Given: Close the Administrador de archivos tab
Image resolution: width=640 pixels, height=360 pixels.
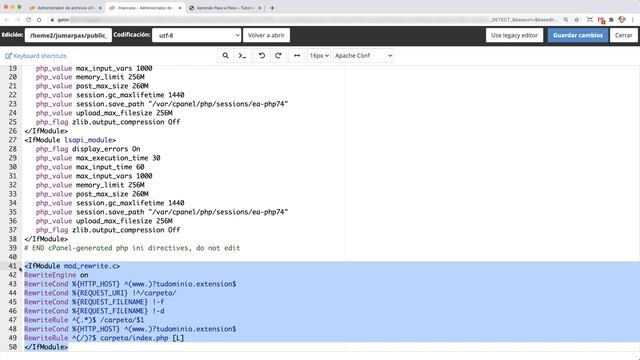Looking at the screenshot, I should coord(100,8).
